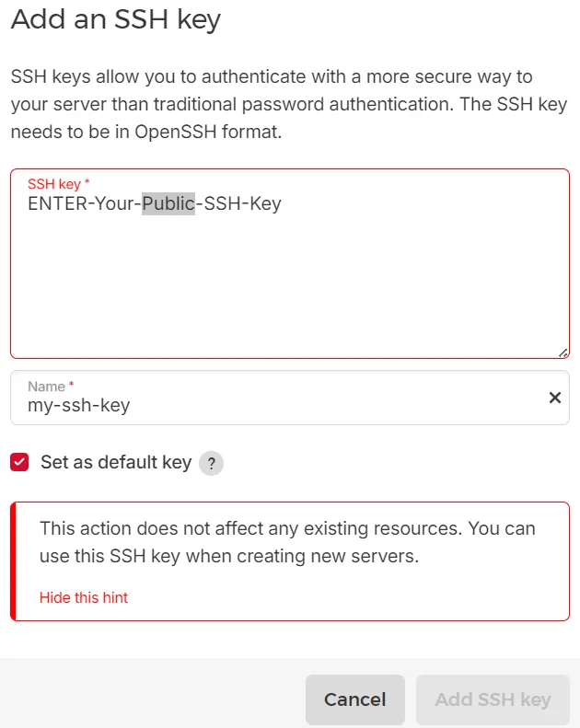Focus the Name field containing my-ssh-key
The width and height of the screenshot is (580, 728).
pos(276,404)
